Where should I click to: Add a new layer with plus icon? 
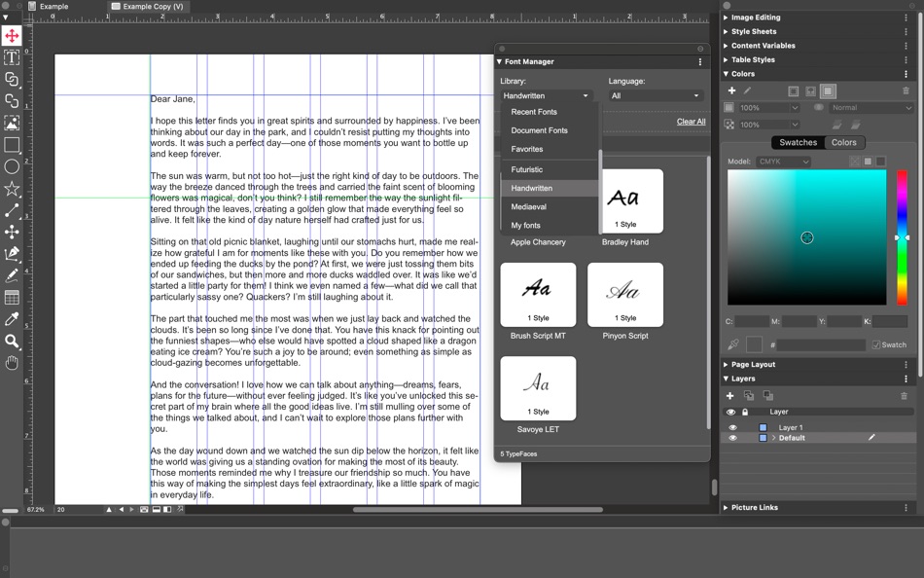(x=730, y=396)
